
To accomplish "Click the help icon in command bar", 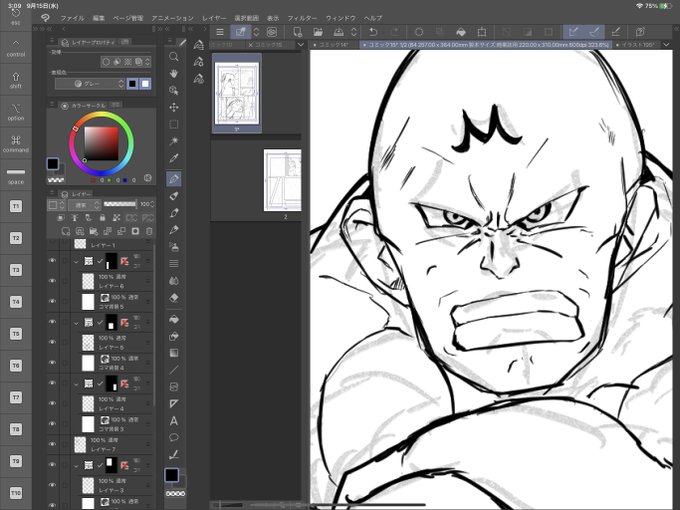I will 640,32.
